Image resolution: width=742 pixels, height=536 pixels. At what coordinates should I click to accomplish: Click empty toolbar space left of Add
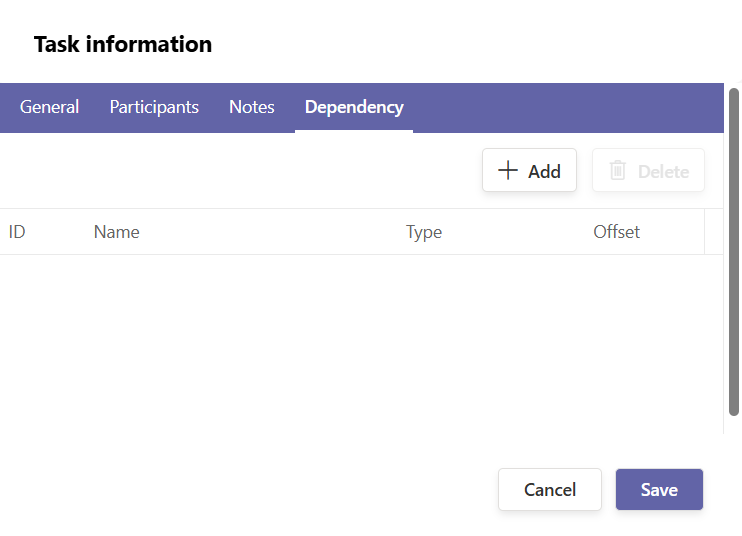[x=240, y=171]
